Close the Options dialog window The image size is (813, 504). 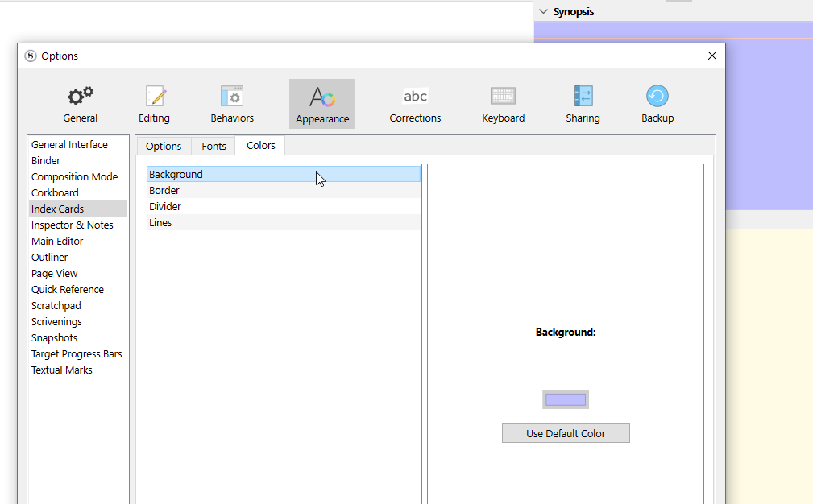711,56
